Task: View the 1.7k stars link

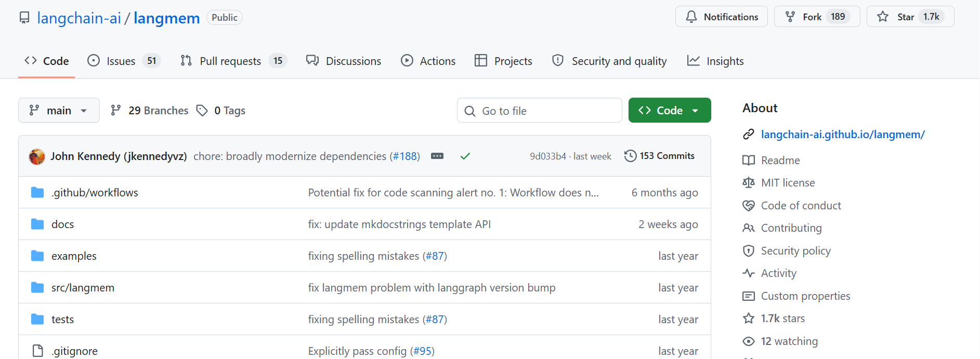Action: pyautogui.click(x=774, y=318)
